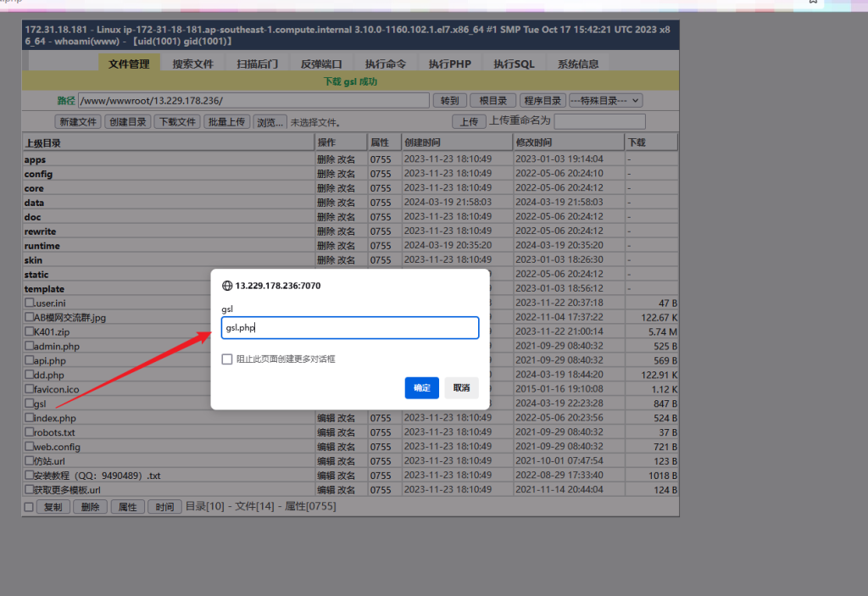
Task: Open the 特殊目录 dropdown list
Action: click(x=605, y=100)
